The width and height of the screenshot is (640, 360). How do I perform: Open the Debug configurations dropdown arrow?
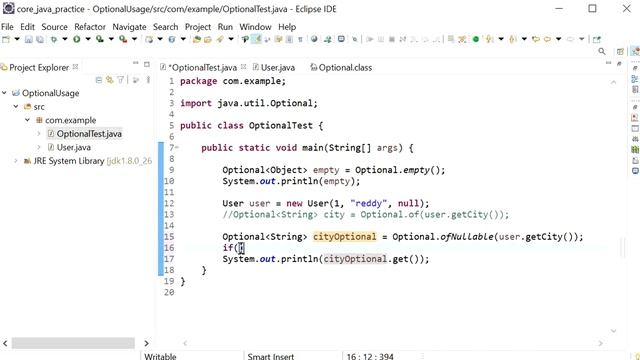tap(64, 39)
